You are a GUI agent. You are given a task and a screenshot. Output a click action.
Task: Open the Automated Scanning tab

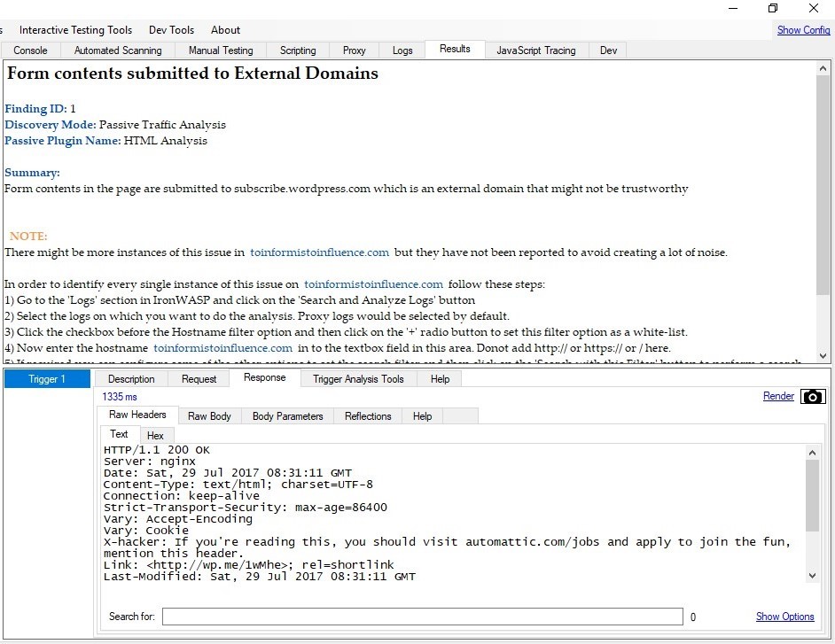(118, 50)
